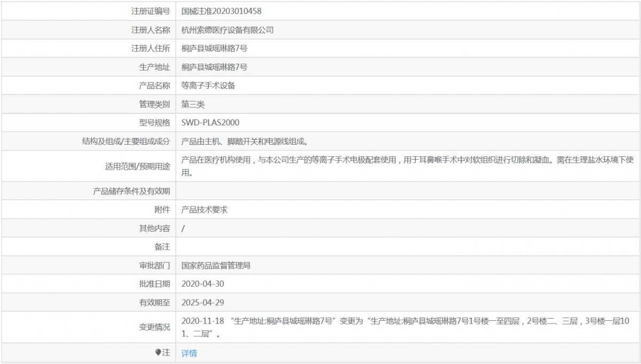Image resolution: width=641 pixels, height=364 pixels.
Task: Select product name 等离子手术设备
Action: (x=208, y=86)
